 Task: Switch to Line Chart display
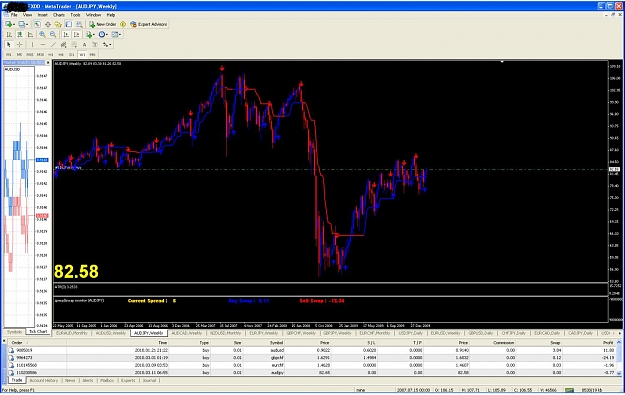click(x=30, y=35)
